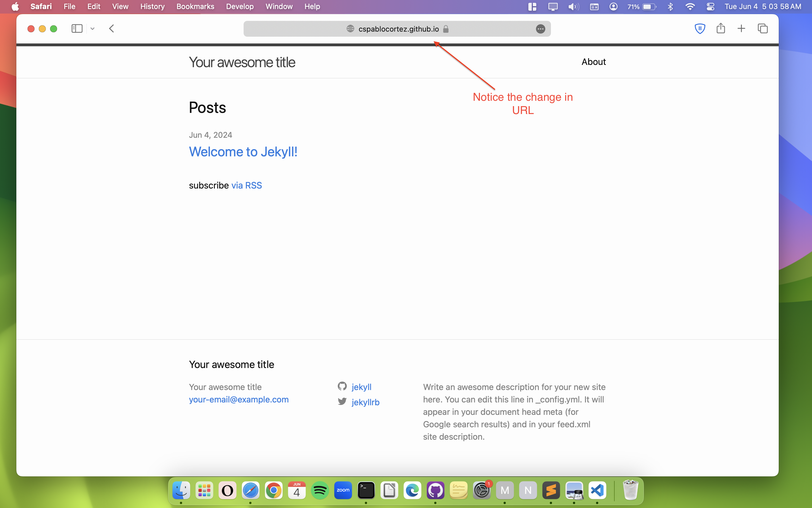Open the jekyllrb Twitter link
812x508 pixels.
(x=365, y=402)
